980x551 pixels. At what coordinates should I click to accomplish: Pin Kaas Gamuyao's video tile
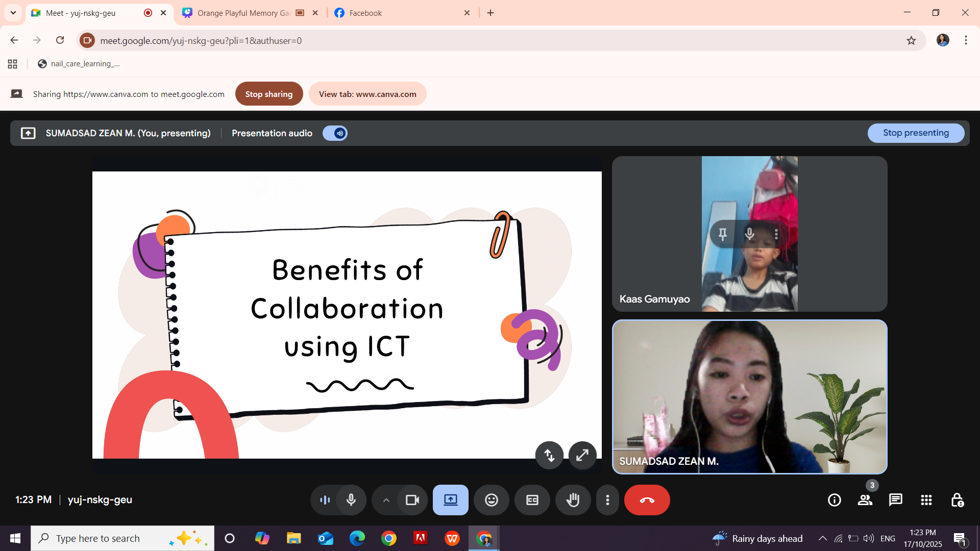[x=723, y=234]
